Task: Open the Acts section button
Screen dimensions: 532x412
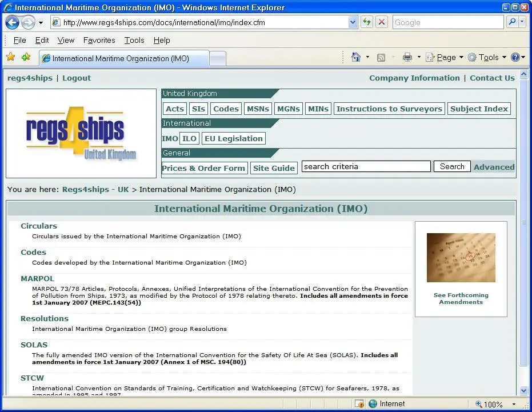Action: point(175,109)
